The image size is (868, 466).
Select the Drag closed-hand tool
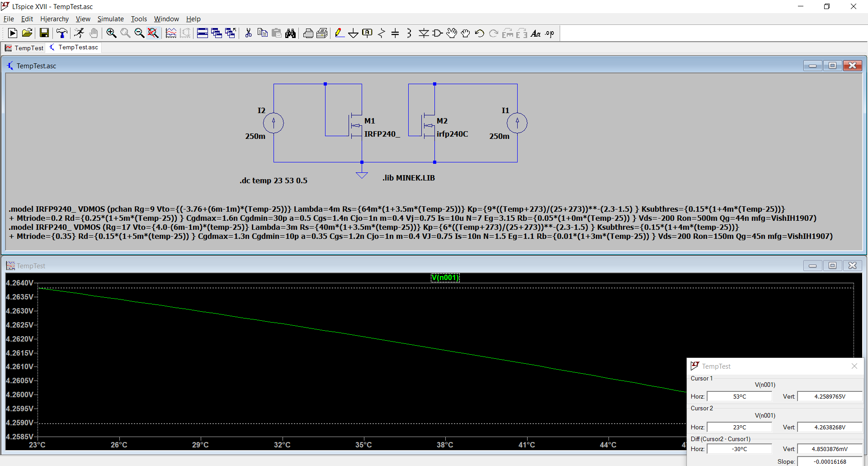point(466,33)
